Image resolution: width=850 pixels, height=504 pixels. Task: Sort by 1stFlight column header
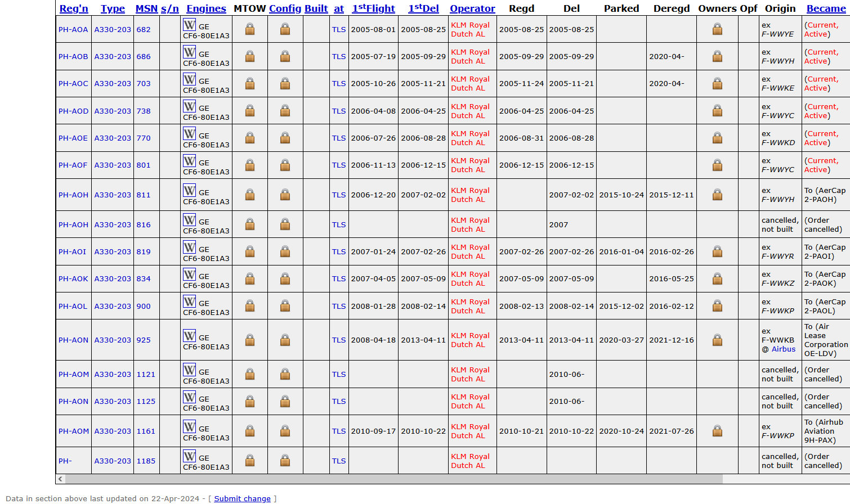pos(374,8)
